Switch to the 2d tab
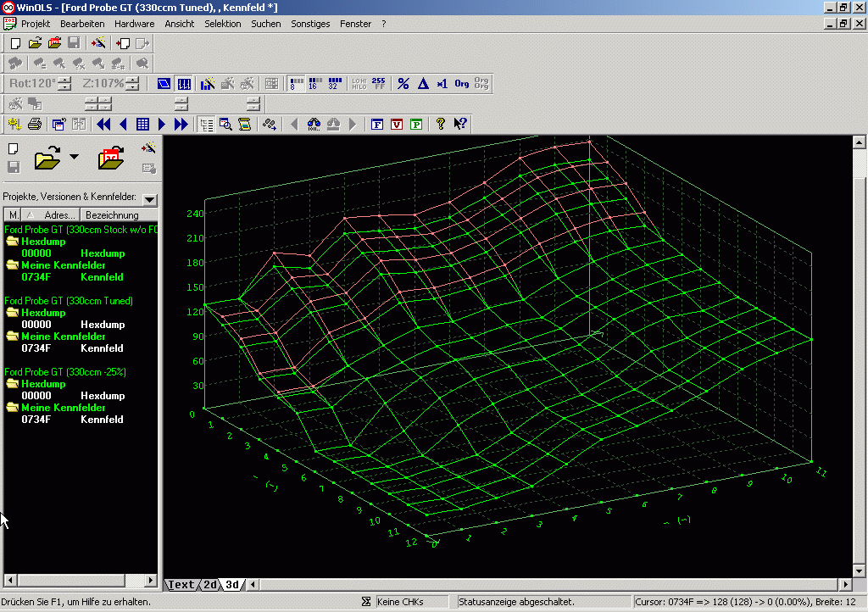 209,585
